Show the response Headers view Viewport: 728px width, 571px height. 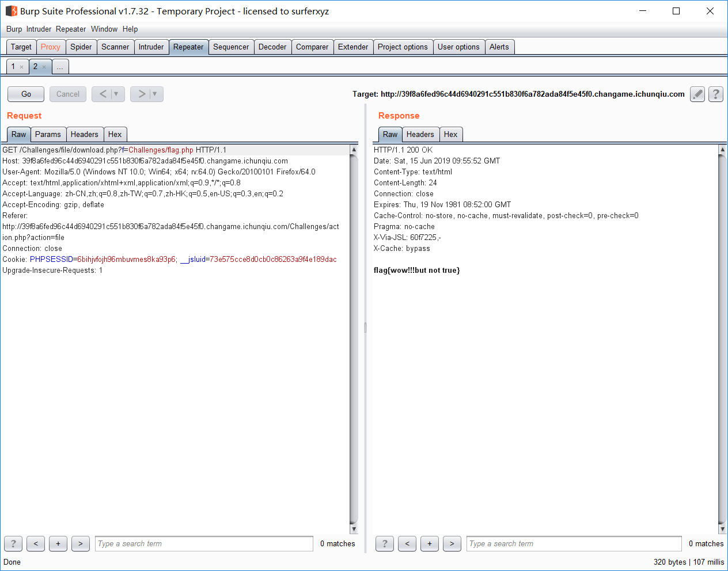coord(420,134)
